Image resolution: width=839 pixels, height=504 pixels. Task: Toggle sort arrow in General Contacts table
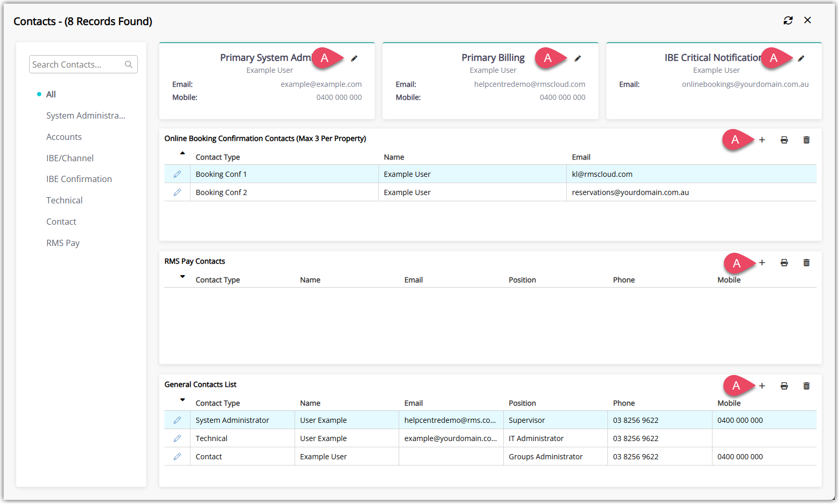(182, 400)
